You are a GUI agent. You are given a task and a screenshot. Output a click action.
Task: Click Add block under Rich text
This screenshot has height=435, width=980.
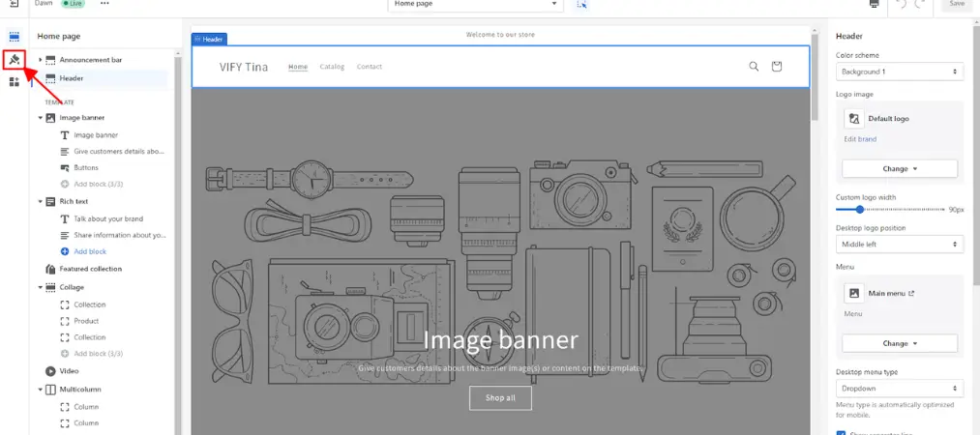pyautogui.click(x=90, y=251)
